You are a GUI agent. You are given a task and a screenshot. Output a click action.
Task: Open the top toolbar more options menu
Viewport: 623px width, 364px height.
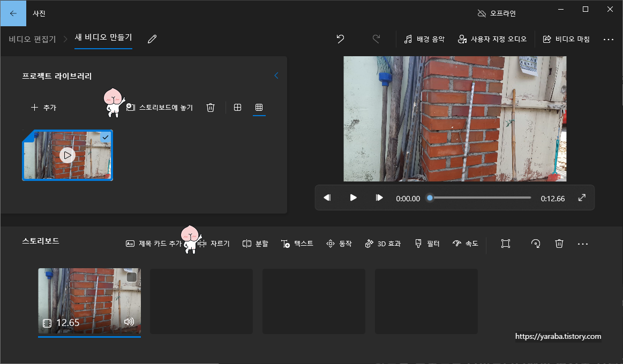point(609,39)
